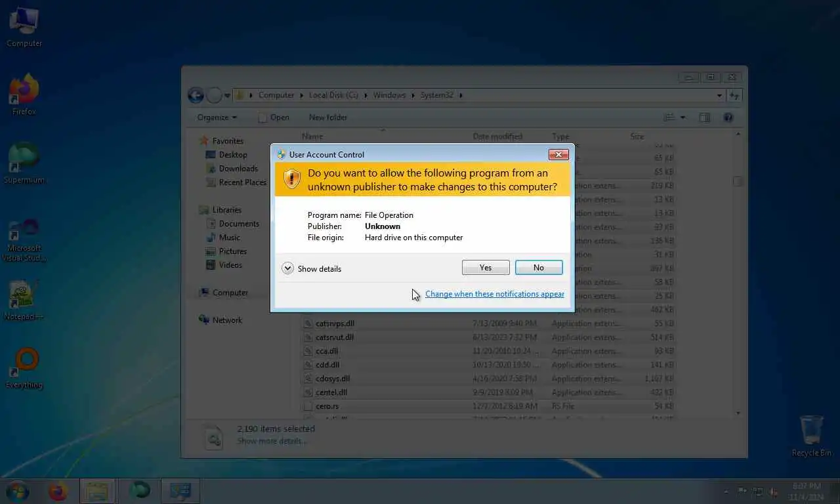
Task: Show hidden system tray icons arrow
Action: tap(726, 492)
